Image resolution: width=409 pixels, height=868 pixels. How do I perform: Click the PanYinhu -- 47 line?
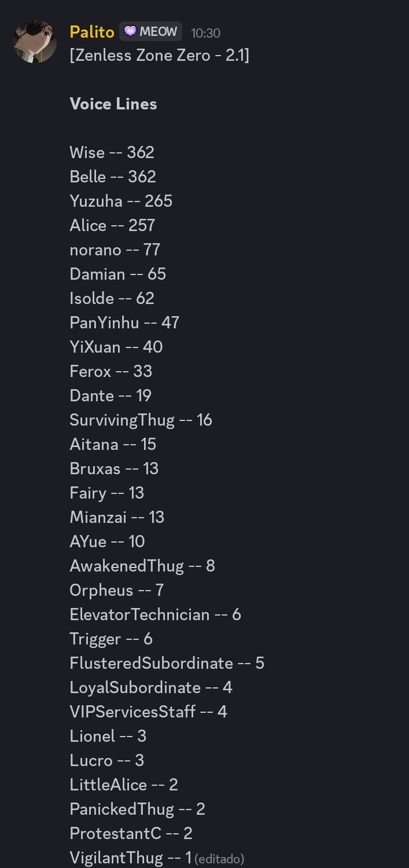pos(124,323)
